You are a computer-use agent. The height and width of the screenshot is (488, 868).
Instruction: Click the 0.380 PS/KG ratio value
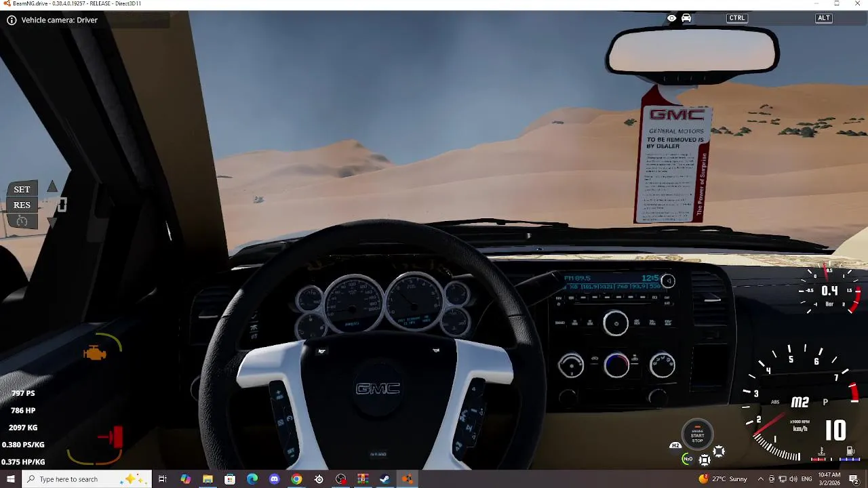pyautogui.click(x=23, y=445)
